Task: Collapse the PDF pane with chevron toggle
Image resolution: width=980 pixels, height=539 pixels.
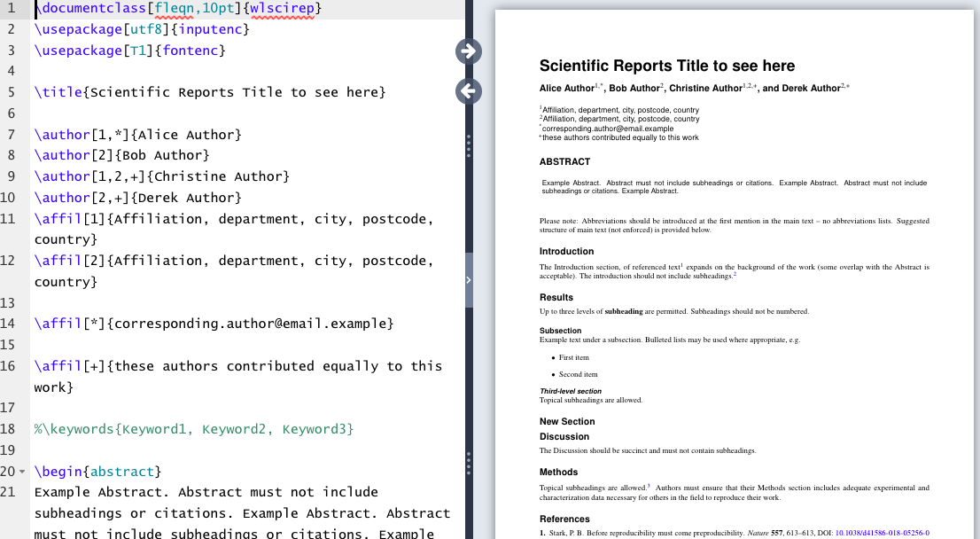Action: pyautogui.click(x=468, y=279)
